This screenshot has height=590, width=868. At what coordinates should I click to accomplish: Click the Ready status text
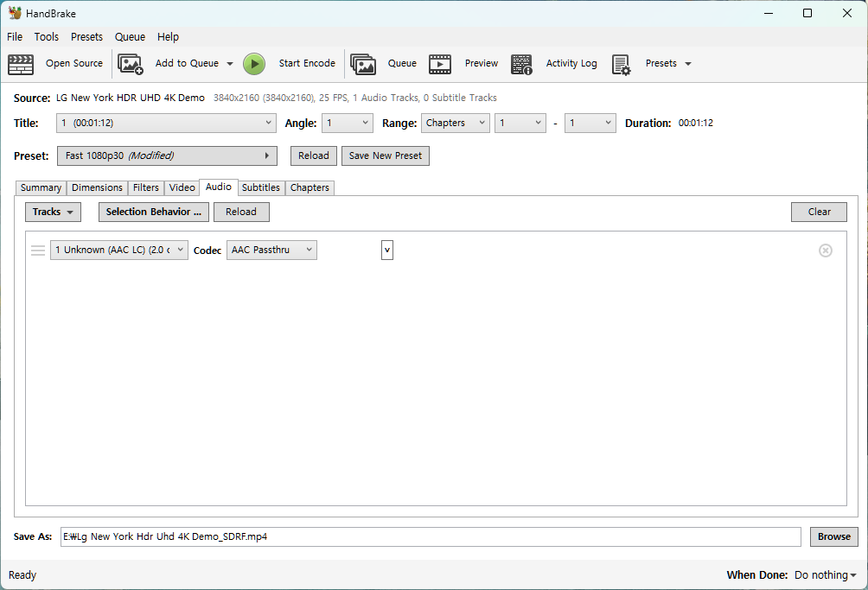22,575
